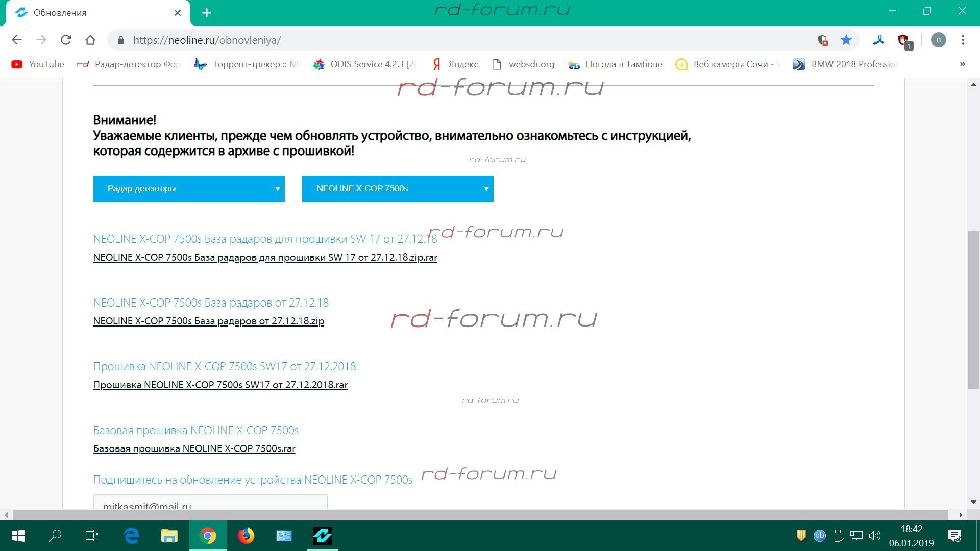Click the user profile avatar icon

tap(938, 40)
